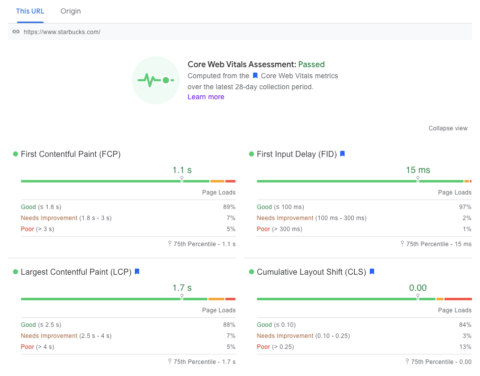Click the 84% CLS good value
Image resolution: width=480 pixels, height=376 pixels.
coord(465,325)
